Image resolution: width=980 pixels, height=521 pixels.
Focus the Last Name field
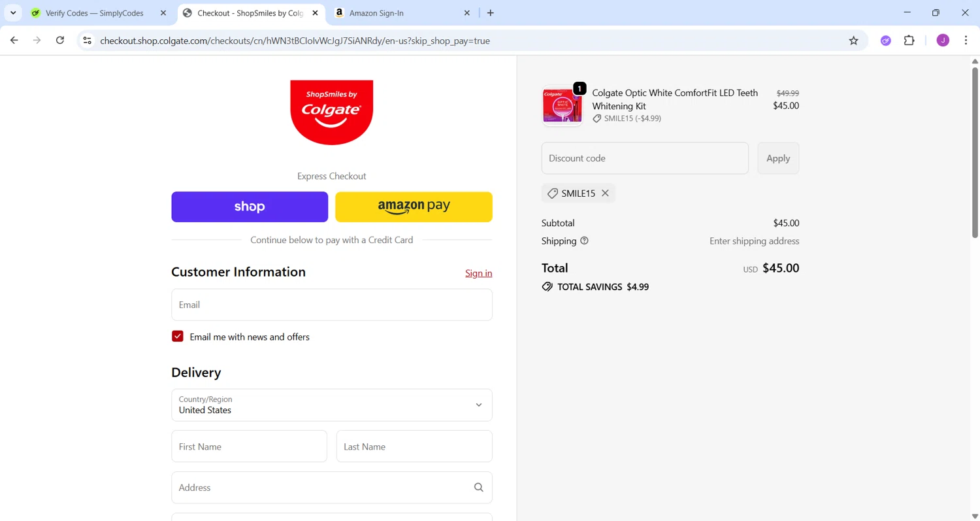414,446
